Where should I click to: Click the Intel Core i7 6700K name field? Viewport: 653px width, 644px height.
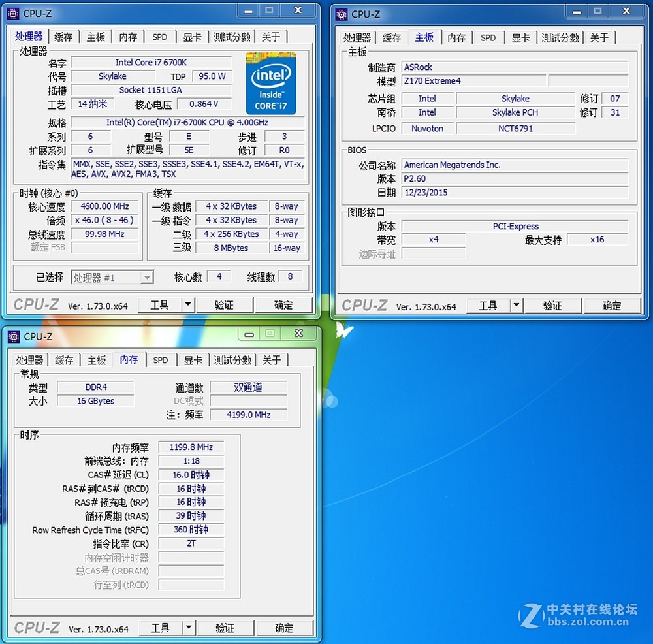click(x=151, y=63)
